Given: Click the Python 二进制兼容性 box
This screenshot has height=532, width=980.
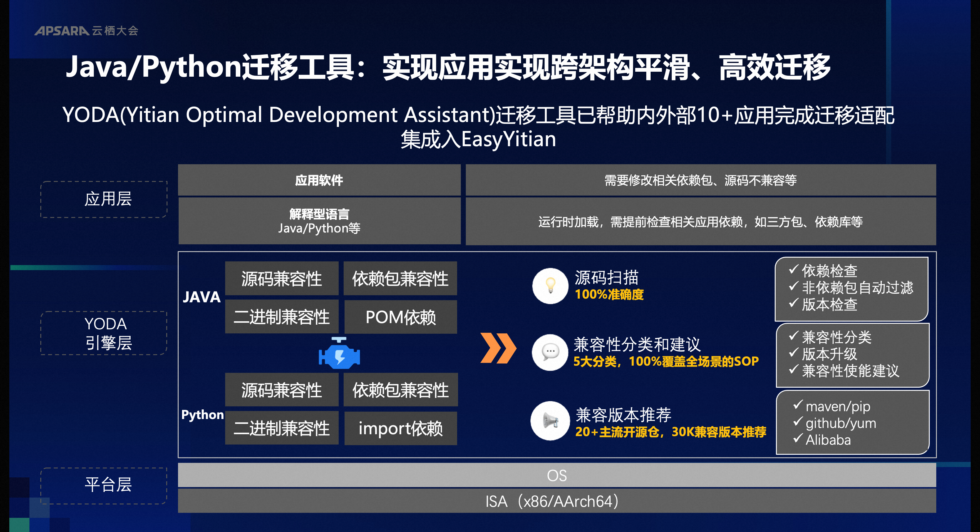Looking at the screenshot, I should click(x=282, y=428).
